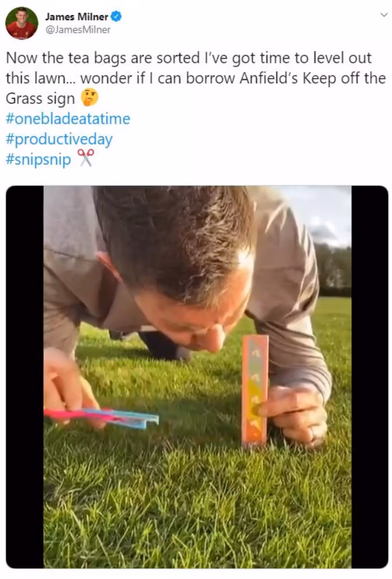Open James Milner's profile avatar
This screenshot has width=392, height=579.
[21, 23]
